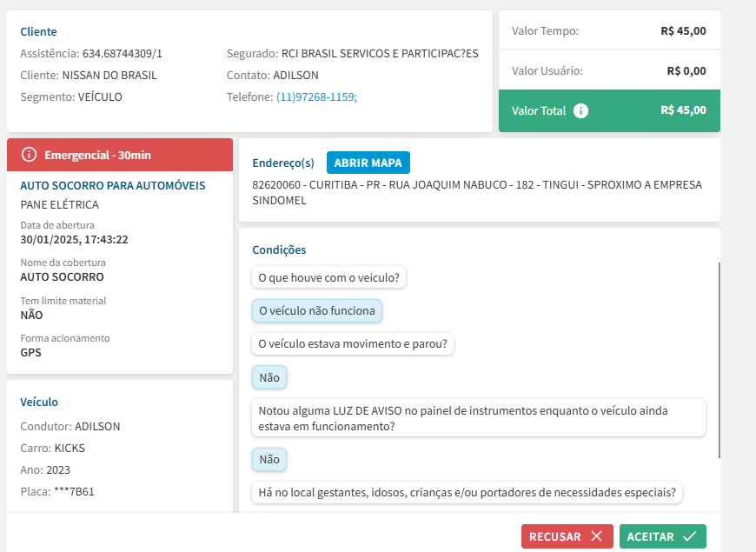Screen dimensions: 756x552
Task: Click the Valor Usuário row
Action: [x=608, y=71]
